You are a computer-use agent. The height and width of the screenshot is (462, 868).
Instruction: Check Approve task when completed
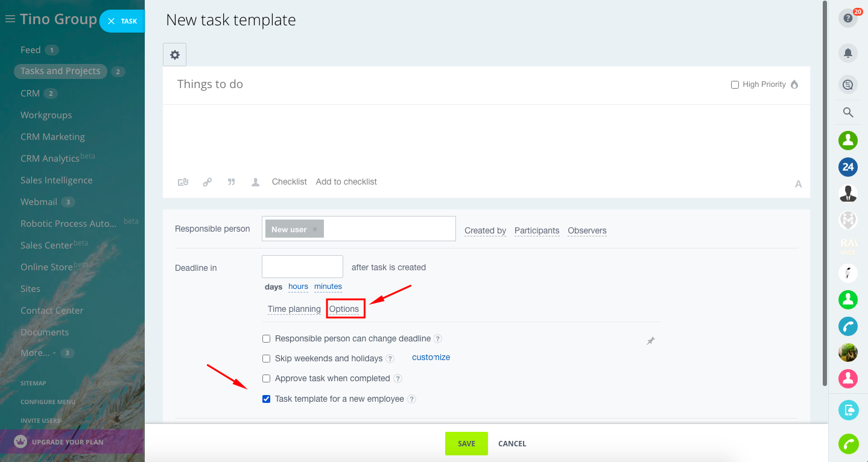click(x=266, y=379)
